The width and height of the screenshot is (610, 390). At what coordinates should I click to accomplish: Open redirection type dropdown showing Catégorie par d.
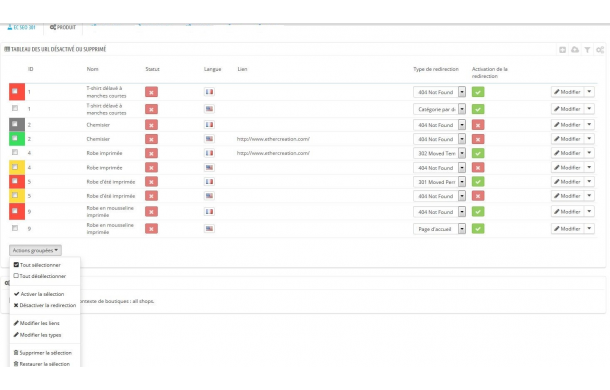(x=439, y=109)
